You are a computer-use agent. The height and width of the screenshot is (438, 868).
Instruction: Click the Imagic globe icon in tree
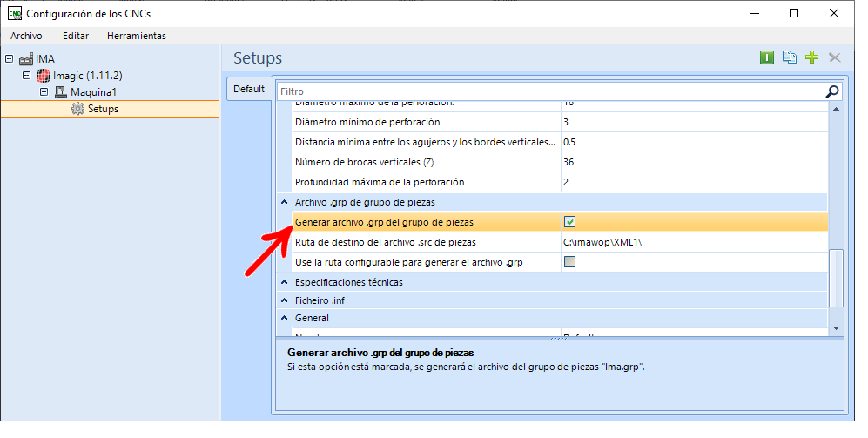click(x=44, y=75)
